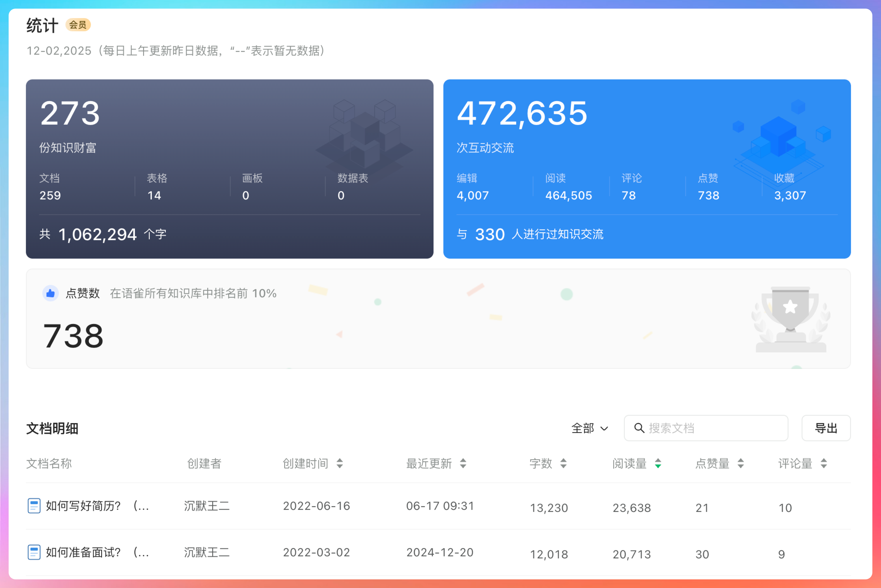Click the 导出 button
Image resolution: width=881 pixels, height=588 pixels.
(826, 428)
